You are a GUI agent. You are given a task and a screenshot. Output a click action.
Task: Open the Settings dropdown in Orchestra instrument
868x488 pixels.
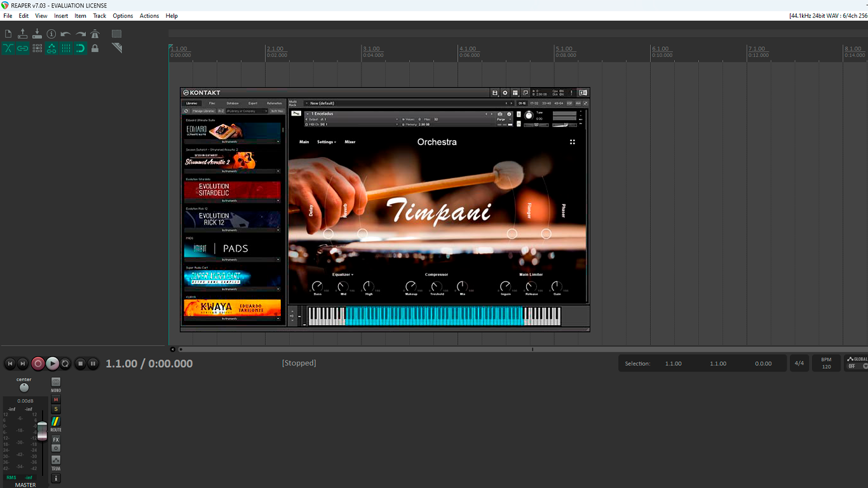click(x=327, y=142)
